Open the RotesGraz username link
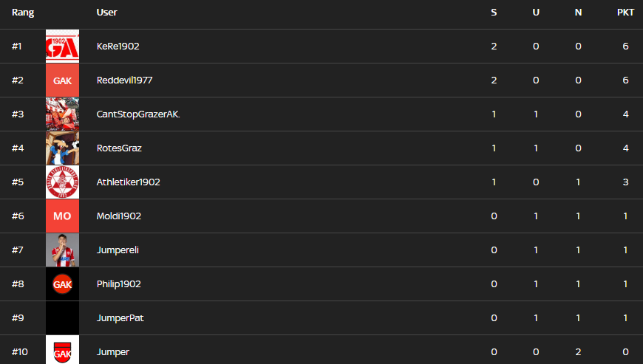This screenshot has height=364, width=643. 119,148
